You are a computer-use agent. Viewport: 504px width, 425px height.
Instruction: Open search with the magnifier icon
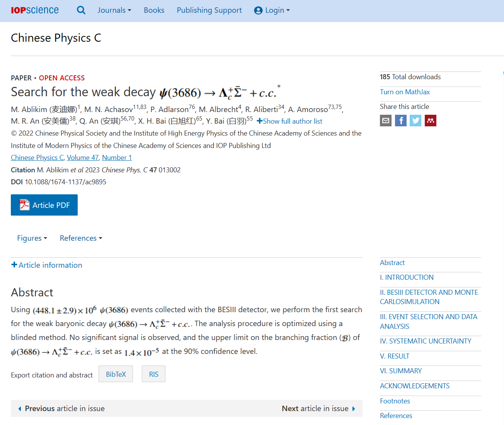pyautogui.click(x=81, y=10)
